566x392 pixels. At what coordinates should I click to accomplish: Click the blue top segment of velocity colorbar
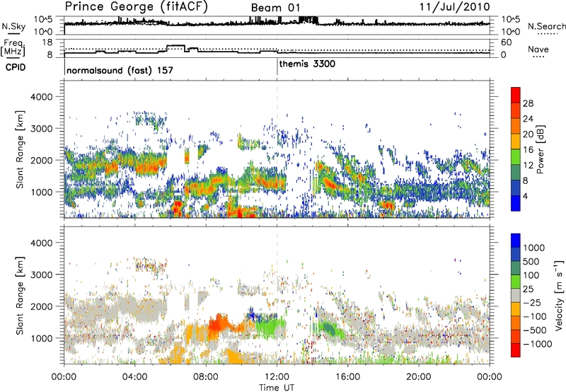[x=516, y=241]
